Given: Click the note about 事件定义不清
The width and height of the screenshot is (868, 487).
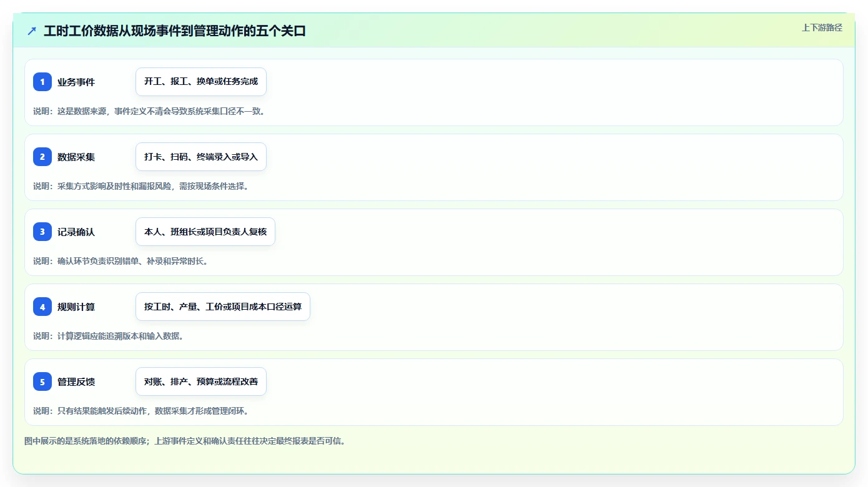Looking at the screenshot, I should coord(149,111).
